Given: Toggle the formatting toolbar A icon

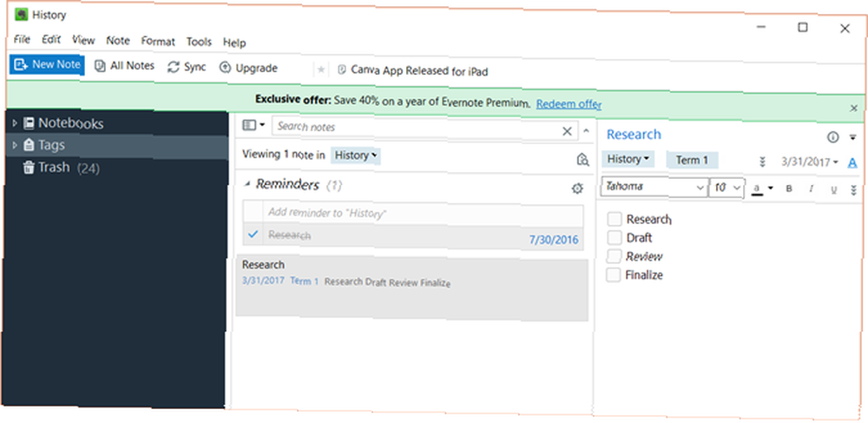Looking at the screenshot, I should (852, 162).
